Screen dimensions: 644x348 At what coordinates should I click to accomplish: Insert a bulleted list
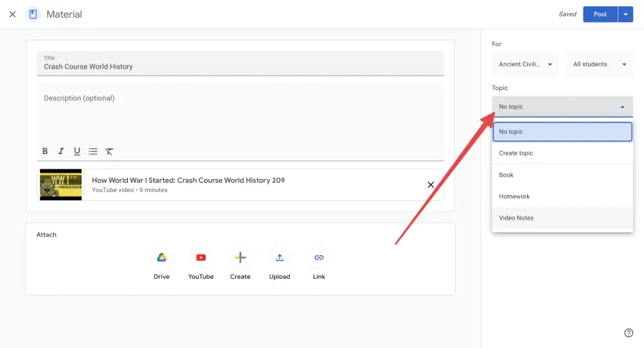click(93, 151)
